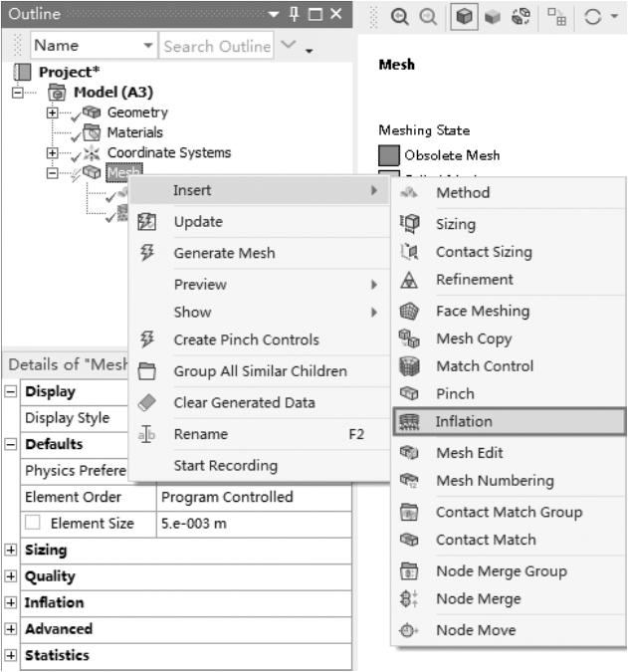Click the zoom out magnifier icon
This screenshot has width=628, height=672.
point(425,16)
